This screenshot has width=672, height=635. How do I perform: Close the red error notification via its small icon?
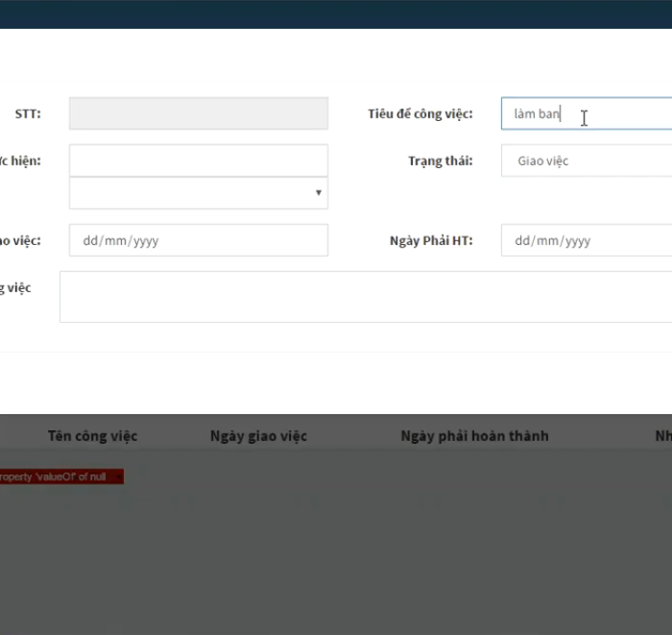point(117,476)
